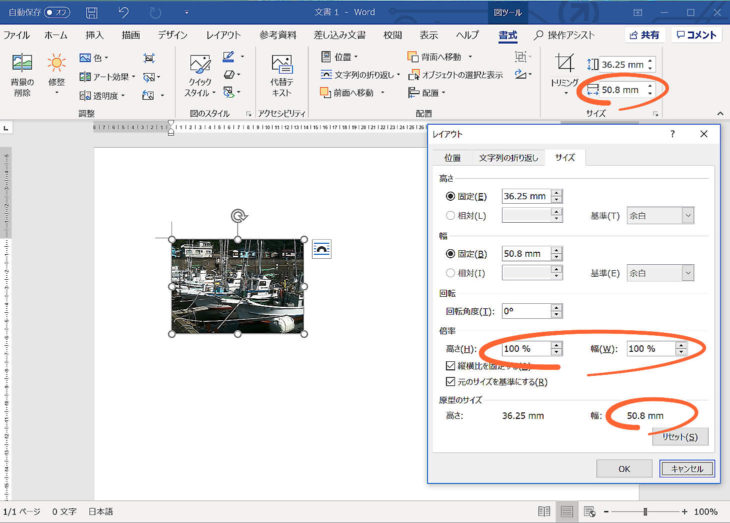
Task: Click the layout options icon beside picture
Action: 321,249
